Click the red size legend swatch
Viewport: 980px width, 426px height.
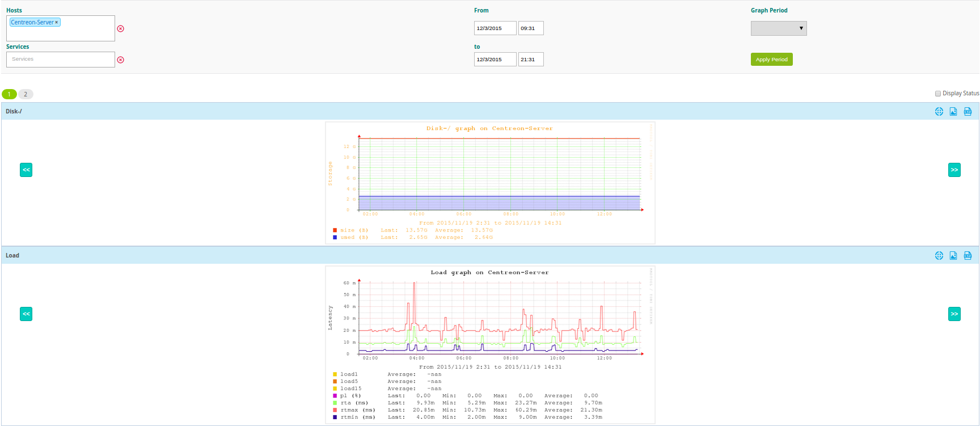click(335, 230)
